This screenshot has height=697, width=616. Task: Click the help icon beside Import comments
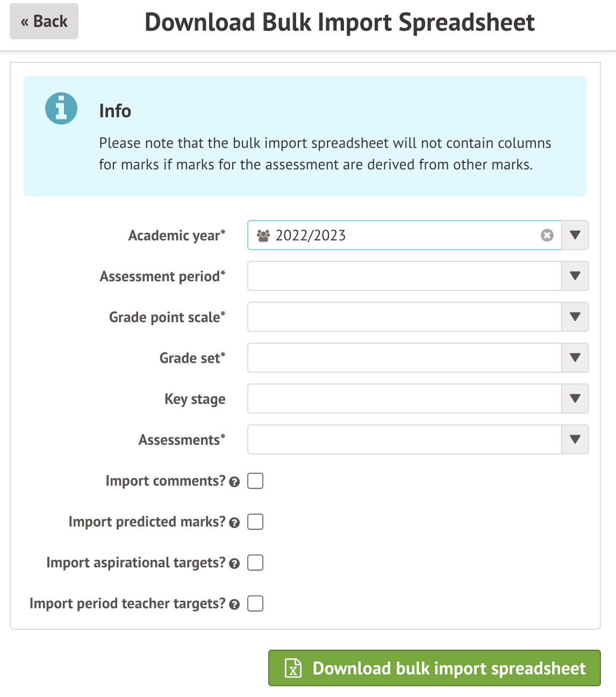click(x=234, y=482)
